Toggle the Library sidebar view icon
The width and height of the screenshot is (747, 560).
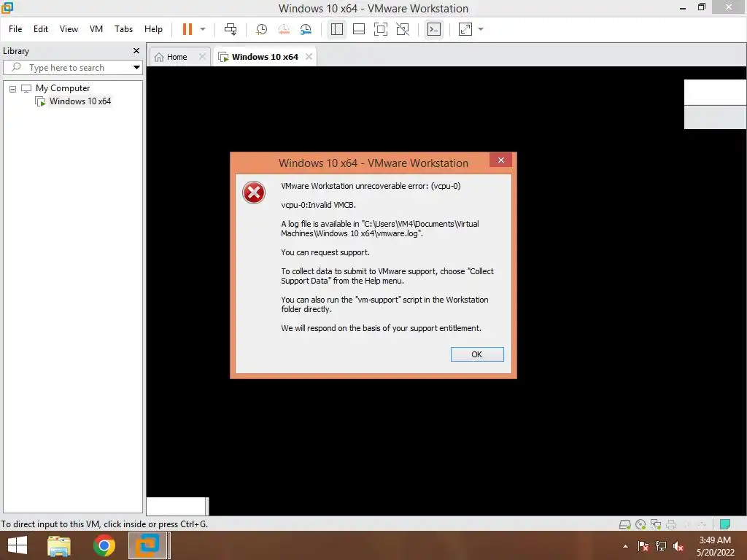337,29
